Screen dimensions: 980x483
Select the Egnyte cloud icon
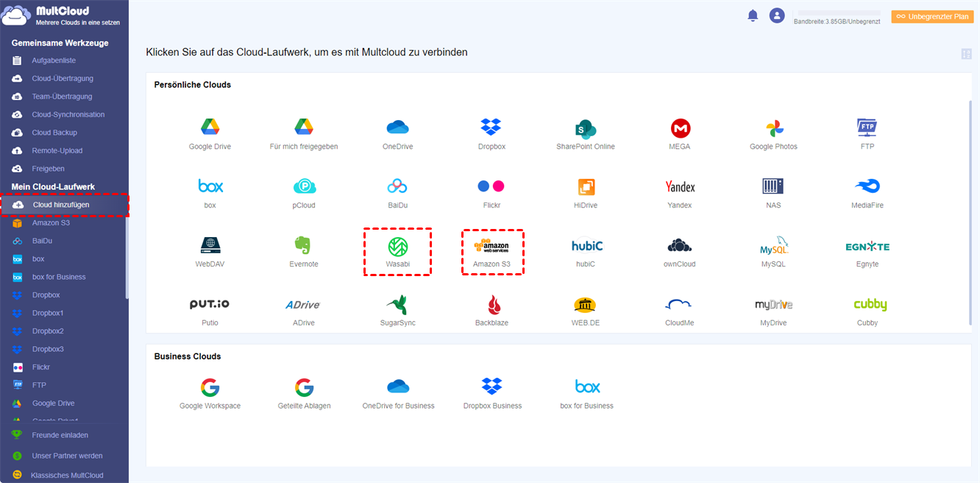(x=867, y=246)
